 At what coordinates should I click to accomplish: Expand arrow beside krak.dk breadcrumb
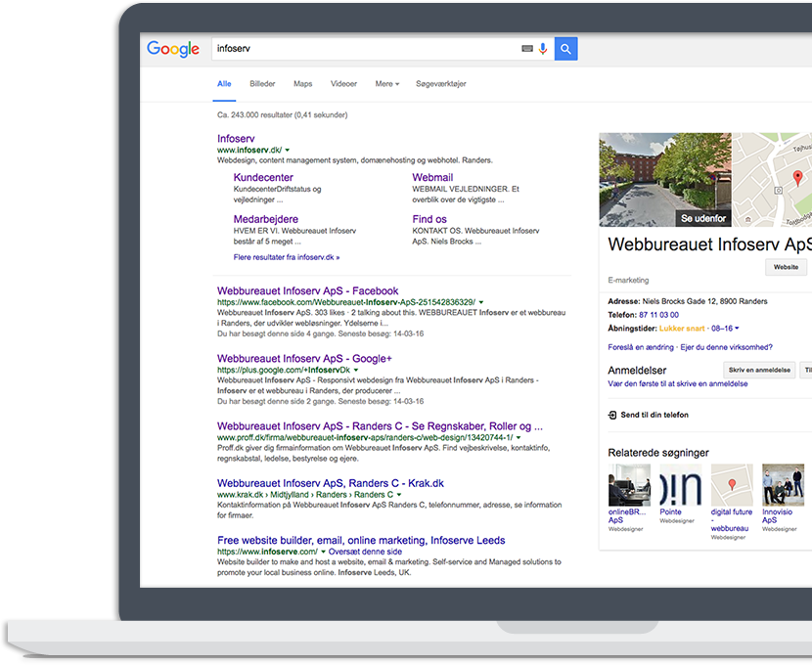click(399, 495)
